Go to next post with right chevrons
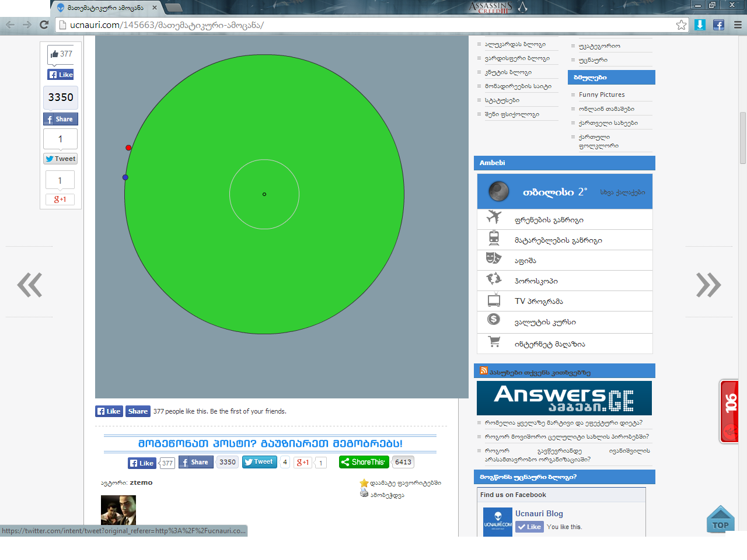Screen dimensions: 747x560 (x=708, y=285)
